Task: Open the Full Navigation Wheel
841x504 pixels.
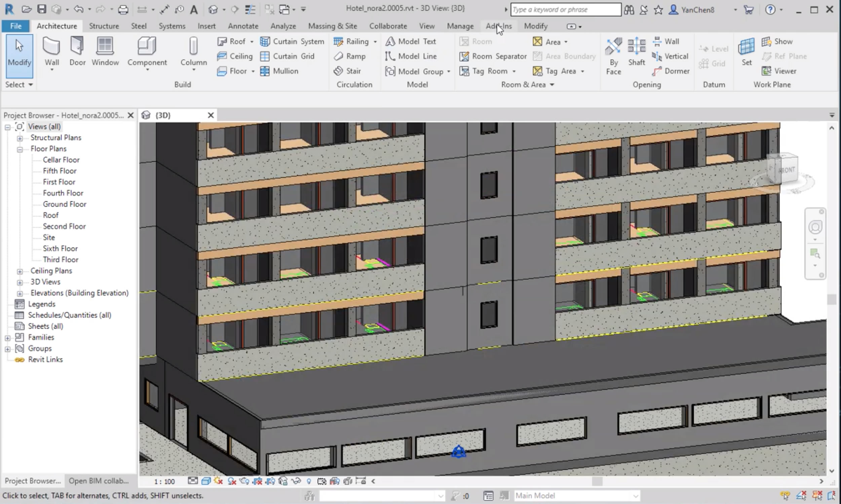Action: click(815, 227)
